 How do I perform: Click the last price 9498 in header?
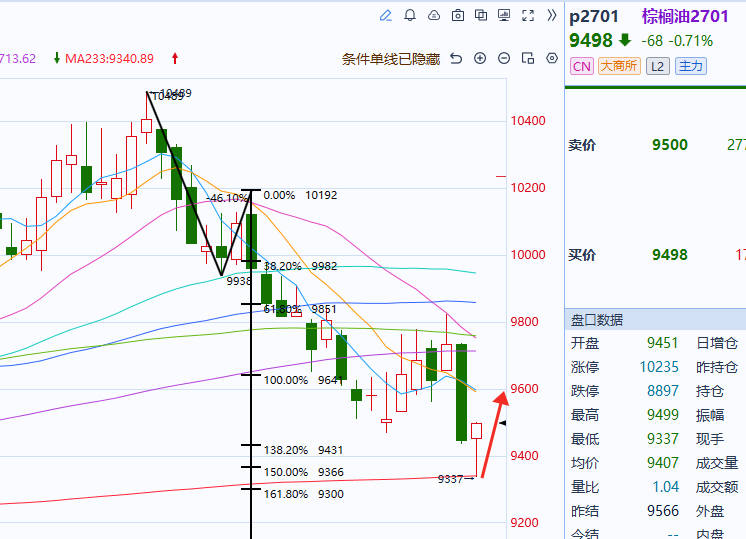[591, 40]
